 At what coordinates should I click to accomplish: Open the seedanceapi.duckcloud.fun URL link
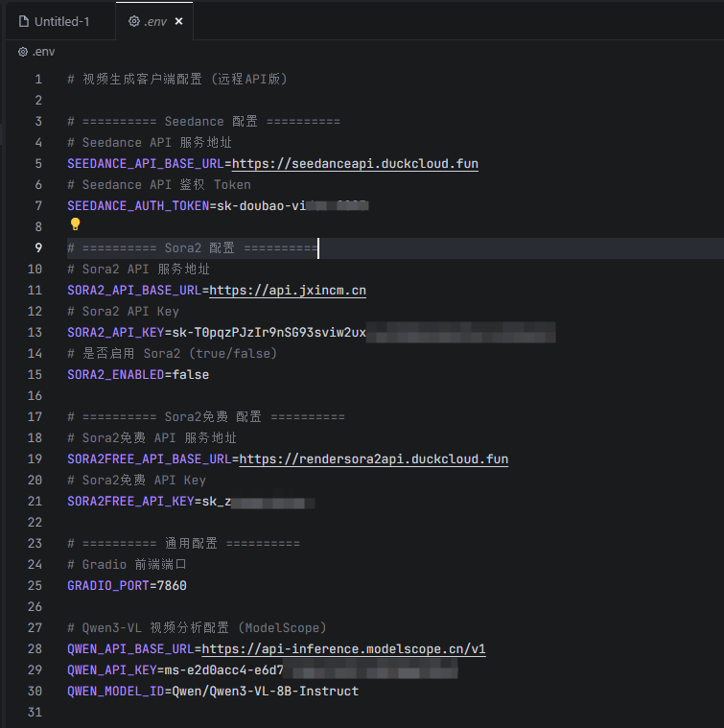pyautogui.click(x=355, y=164)
